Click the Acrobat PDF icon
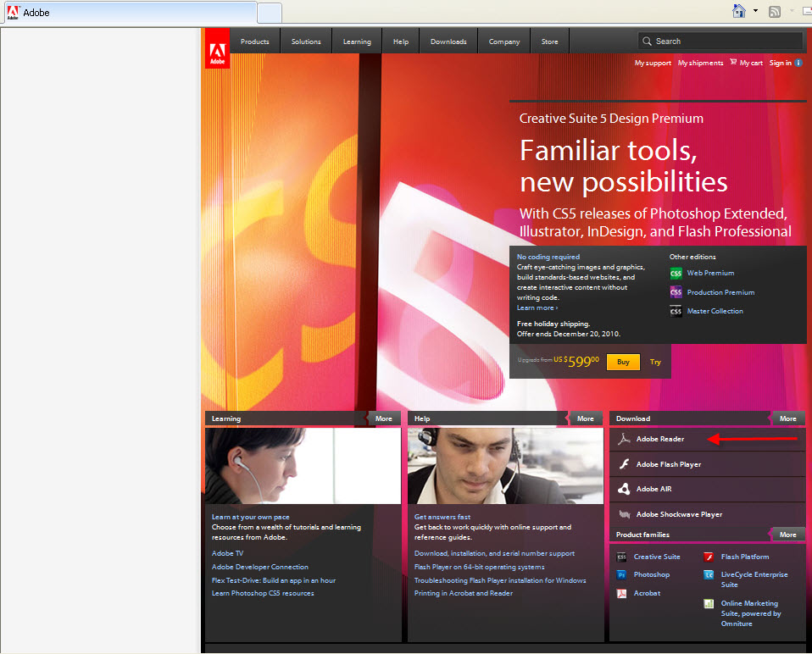Viewport: 812px width, 654px height. 621,594
